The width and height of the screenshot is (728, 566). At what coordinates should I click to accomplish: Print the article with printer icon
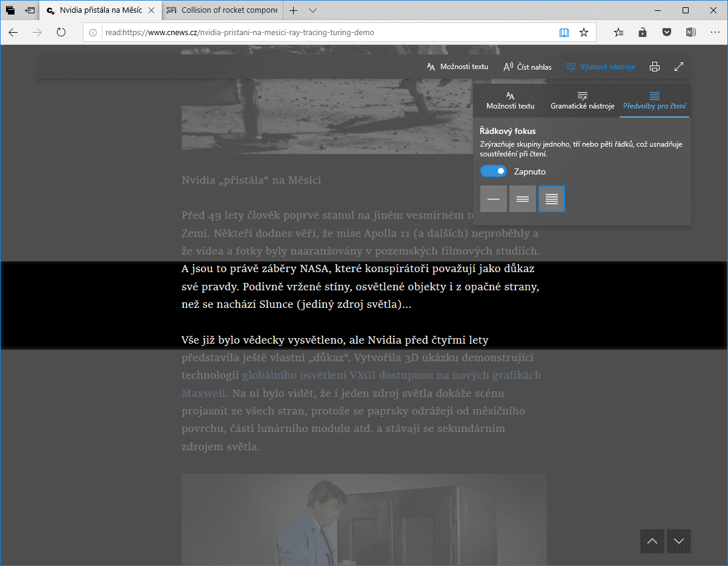655,67
